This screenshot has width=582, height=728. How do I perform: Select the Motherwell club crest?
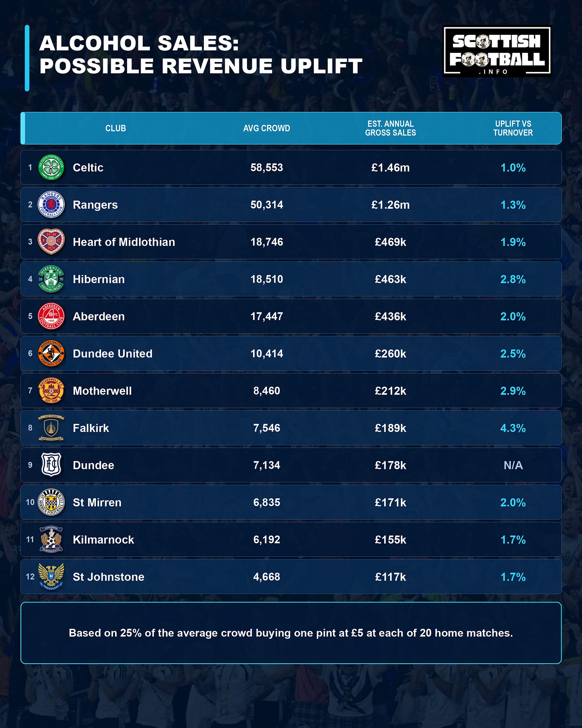coord(51,391)
